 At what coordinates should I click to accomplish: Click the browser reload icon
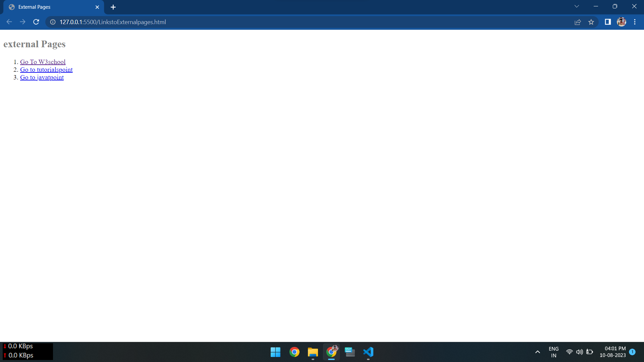point(36,22)
